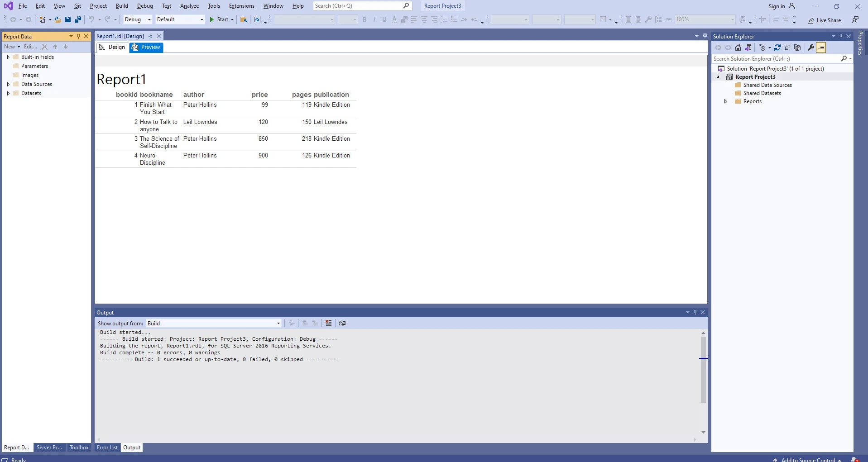Click the Live Share button
The image size is (868, 462).
[824, 20]
